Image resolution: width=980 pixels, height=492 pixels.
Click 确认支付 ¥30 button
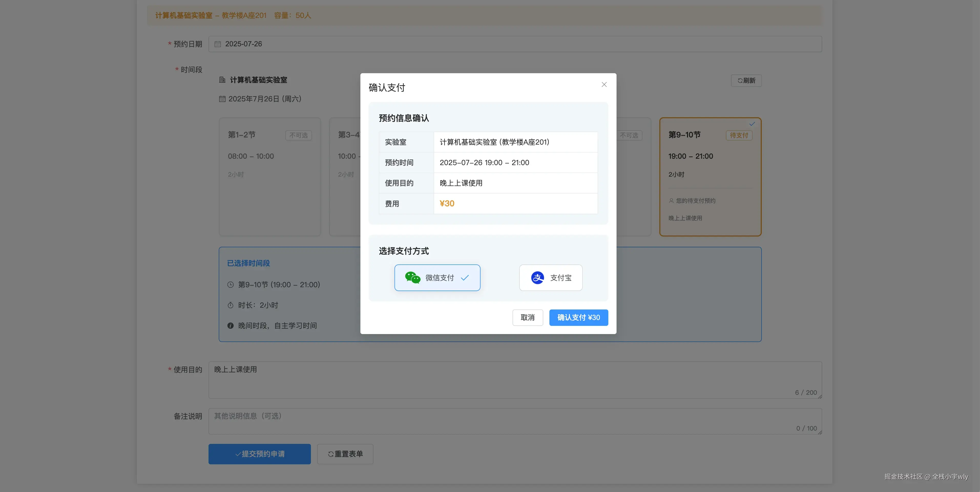tap(578, 317)
